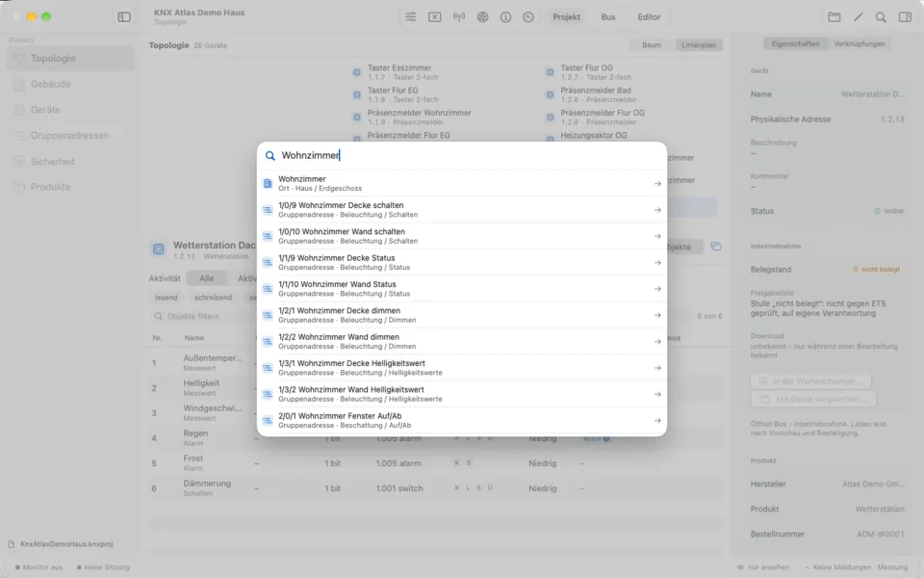Switch to the Bus mode segment
Viewport: 924px width, 578px height.
pos(608,17)
